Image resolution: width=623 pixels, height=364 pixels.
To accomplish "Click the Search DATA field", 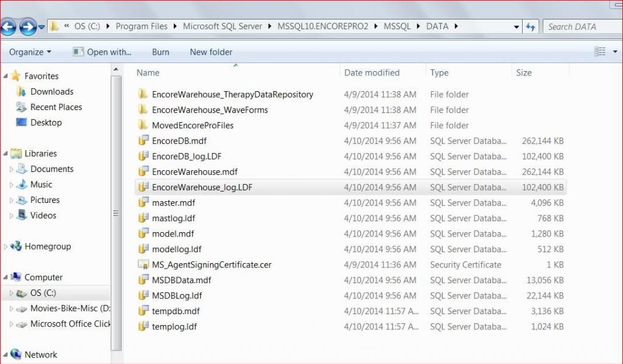I will (582, 27).
